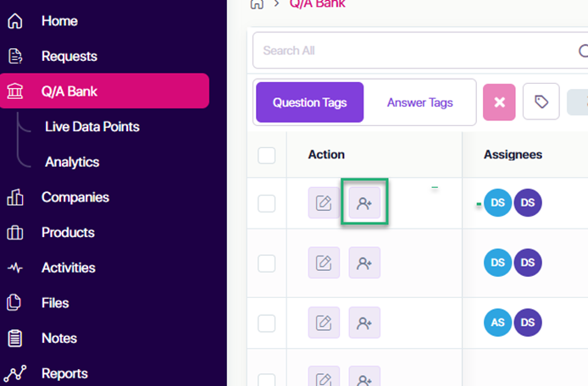
Task: Open the Requests page
Action: pos(69,56)
